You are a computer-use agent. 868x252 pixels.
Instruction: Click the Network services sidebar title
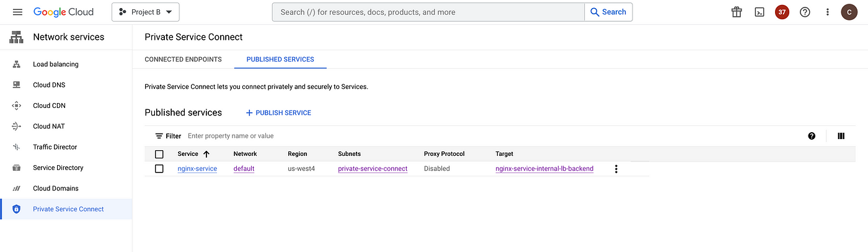[69, 37]
